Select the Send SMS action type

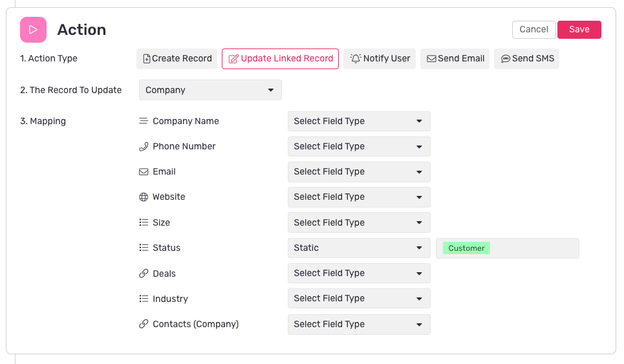(527, 58)
